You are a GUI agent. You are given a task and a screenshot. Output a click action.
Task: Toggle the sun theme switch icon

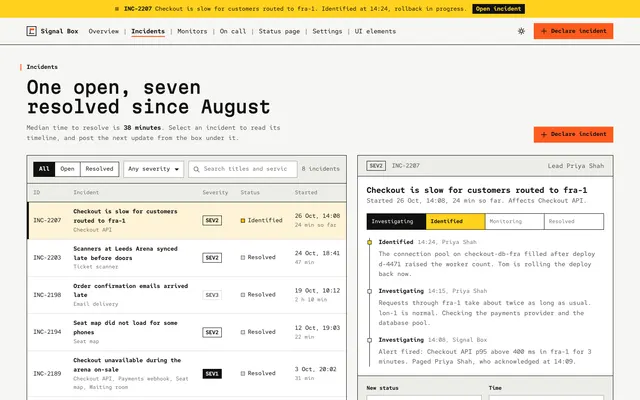521,31
